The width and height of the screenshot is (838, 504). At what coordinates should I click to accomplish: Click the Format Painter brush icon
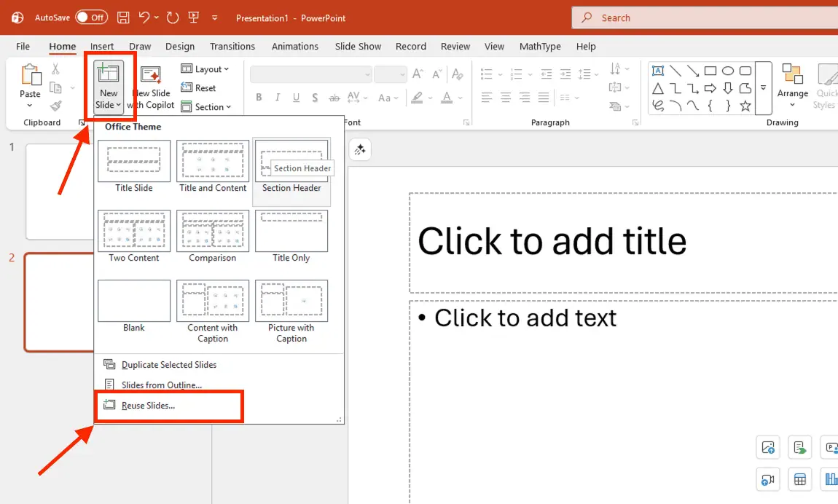click(55, 106)
